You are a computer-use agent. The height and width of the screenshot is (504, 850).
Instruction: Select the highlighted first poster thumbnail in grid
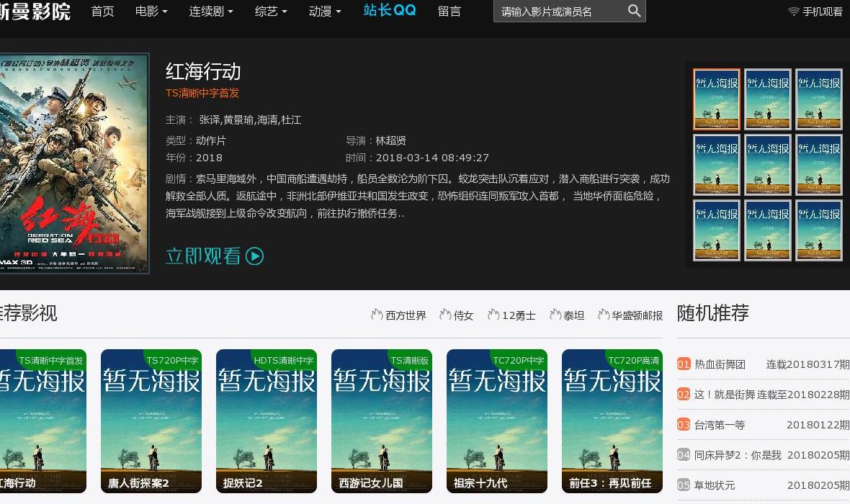(x=716, y=99)
